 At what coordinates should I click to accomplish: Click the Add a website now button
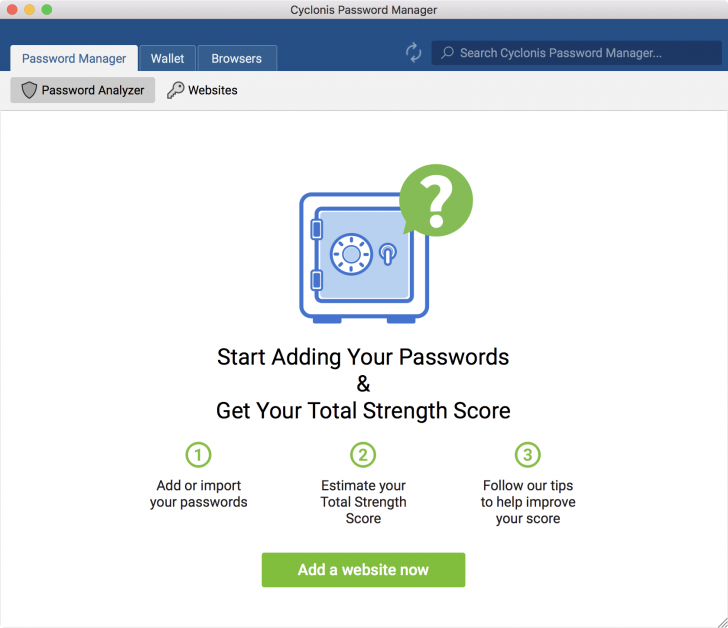364,570
